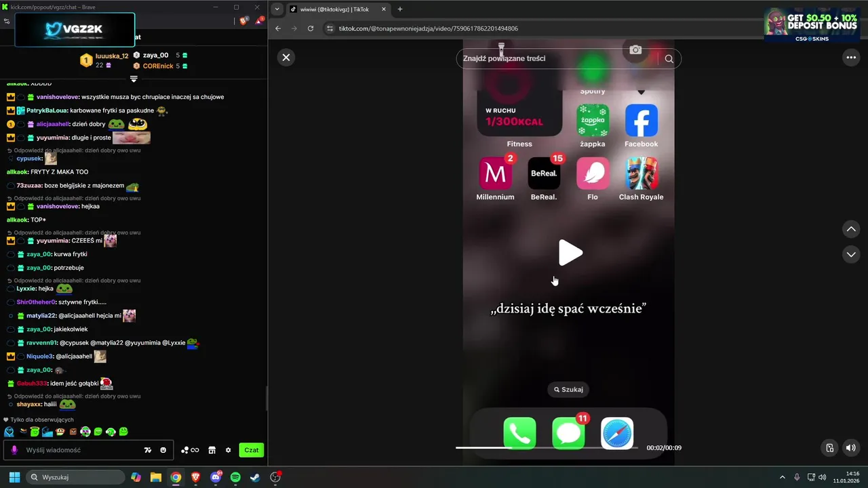Click chat username ShirOtheher0

pyautogui.click(x=36, y=302)
